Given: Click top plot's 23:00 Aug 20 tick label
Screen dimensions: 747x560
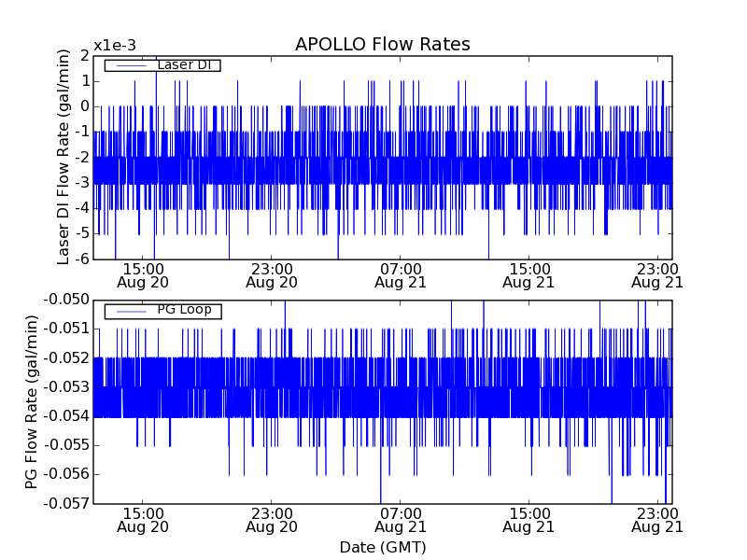Looking at the screenshot, I should click(271, 274).
